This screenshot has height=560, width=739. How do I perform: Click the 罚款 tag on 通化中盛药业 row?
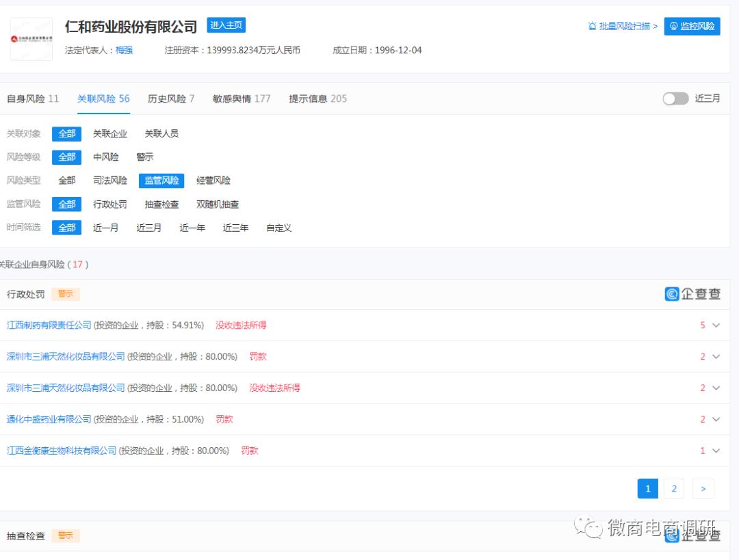(225, 419)
